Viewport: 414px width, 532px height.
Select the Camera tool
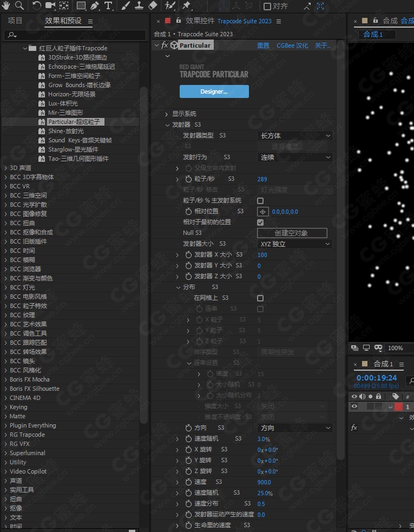point(50,5)
